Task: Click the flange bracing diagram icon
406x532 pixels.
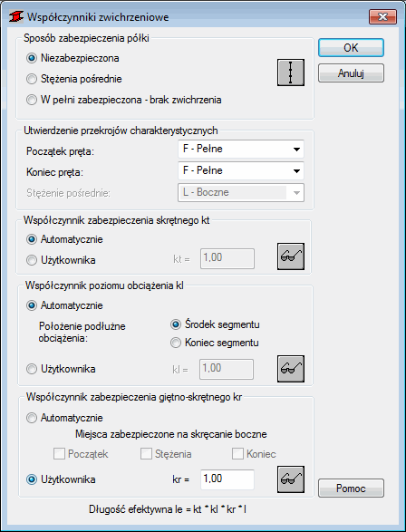Action: (x=291, y=73)
